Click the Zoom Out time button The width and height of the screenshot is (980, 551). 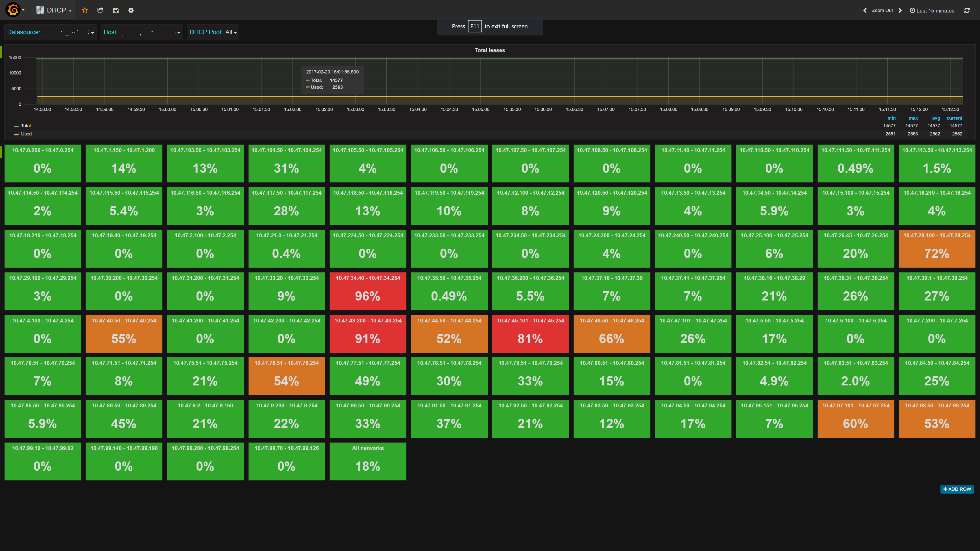(882, 10)
